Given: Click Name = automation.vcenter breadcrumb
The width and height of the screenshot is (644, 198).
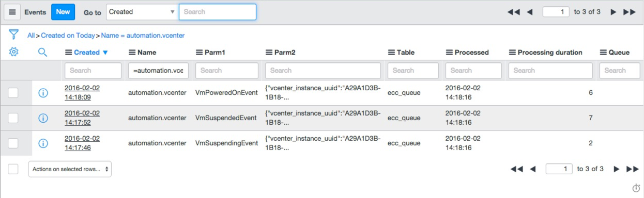Looking at the screenshot, I should 143,36.
